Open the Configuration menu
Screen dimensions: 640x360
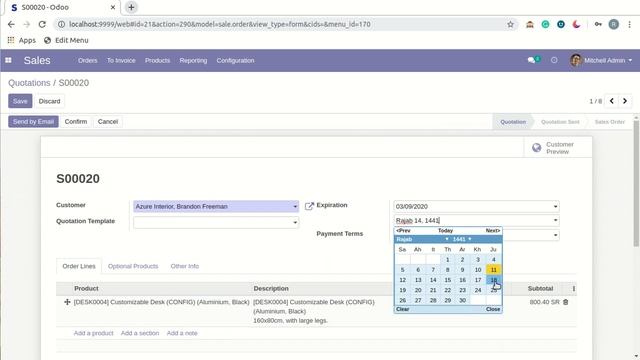coord(235,60)
